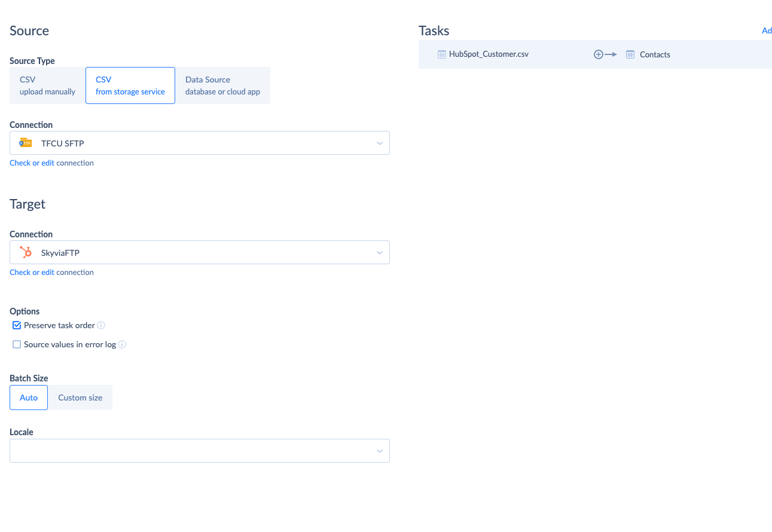The height and width of the screenshot is (532, 772).
Task: Switch batch size to Custom size
Action: (x=80, y=398)
